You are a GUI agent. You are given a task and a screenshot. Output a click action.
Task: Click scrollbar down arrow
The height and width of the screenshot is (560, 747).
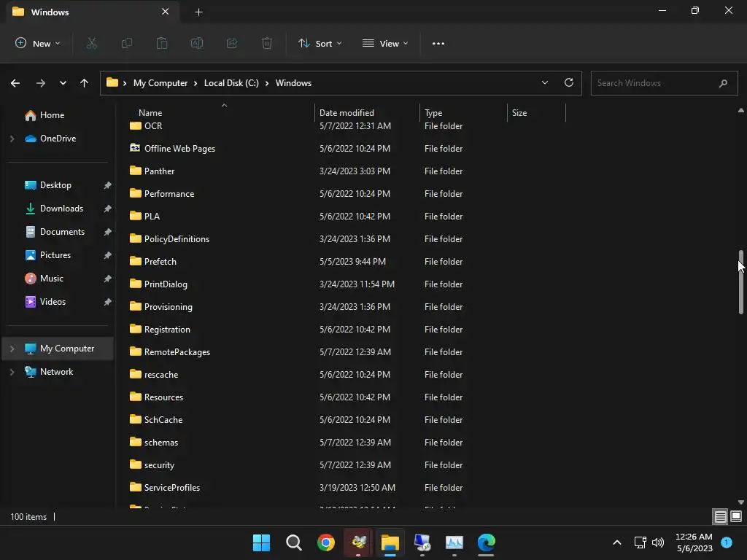(x=741, y=502)
